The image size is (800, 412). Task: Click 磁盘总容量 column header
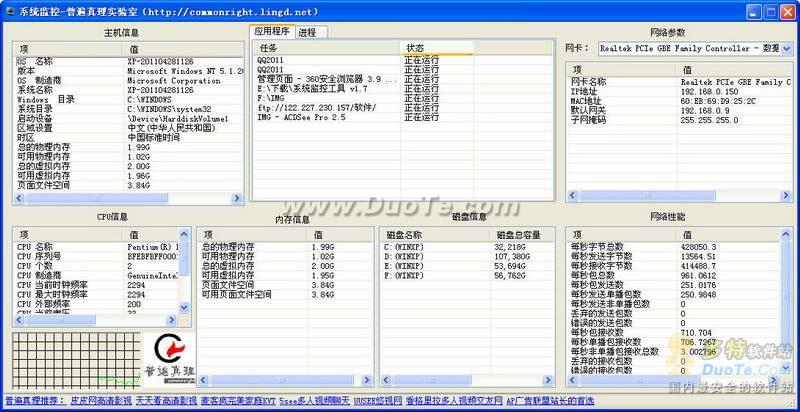click(522, 235)
